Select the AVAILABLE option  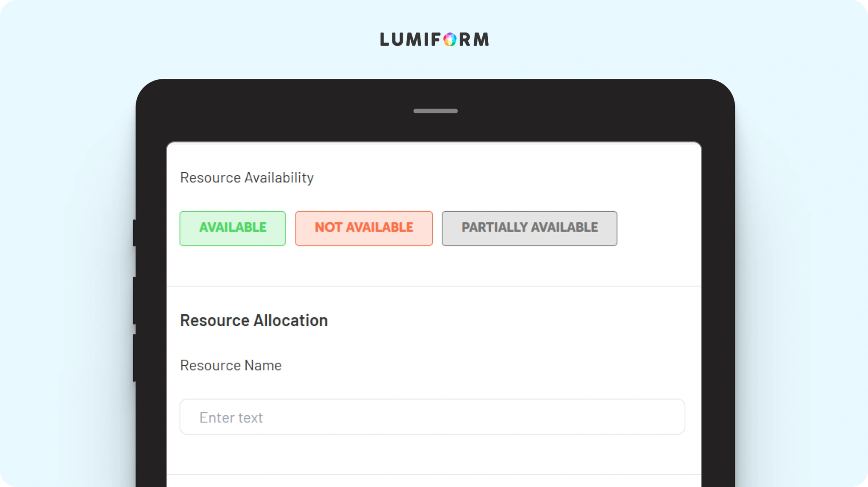click(x=232, y=228)
